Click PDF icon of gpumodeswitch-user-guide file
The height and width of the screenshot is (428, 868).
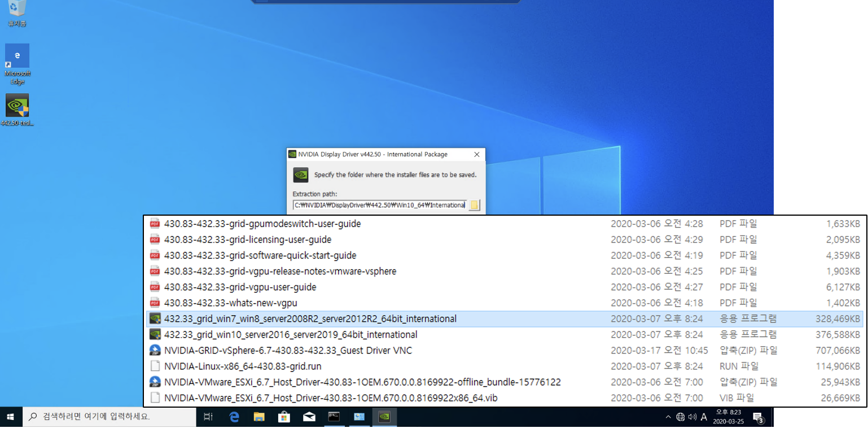155,224
